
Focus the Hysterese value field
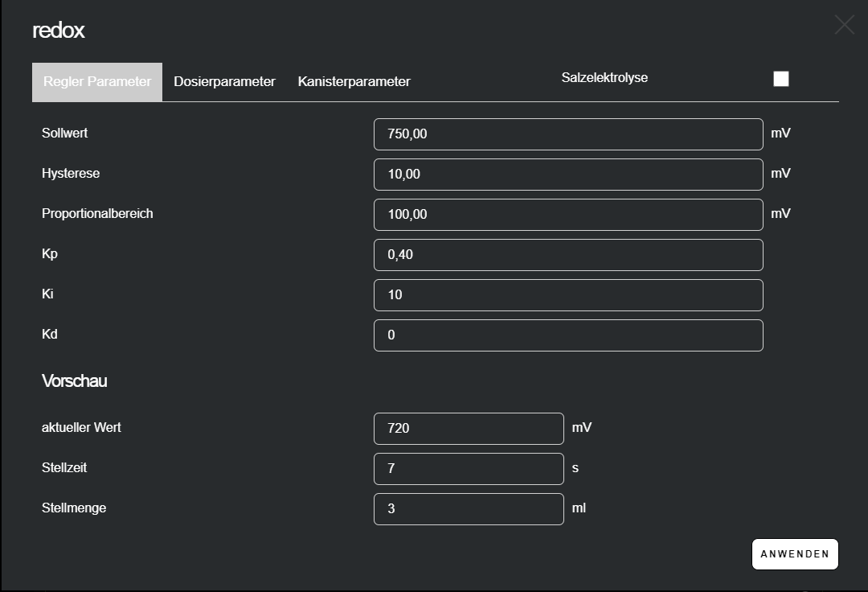click(x=567, y=175)
